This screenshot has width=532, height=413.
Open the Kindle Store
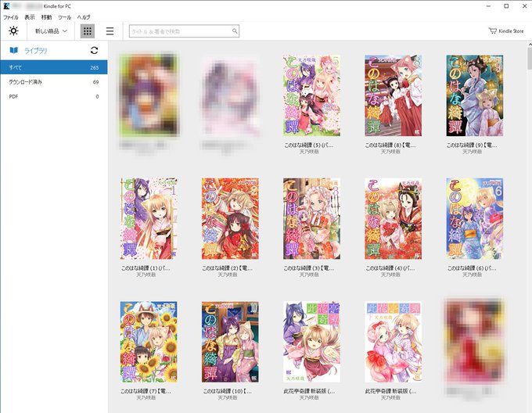(x=506, y=31)
